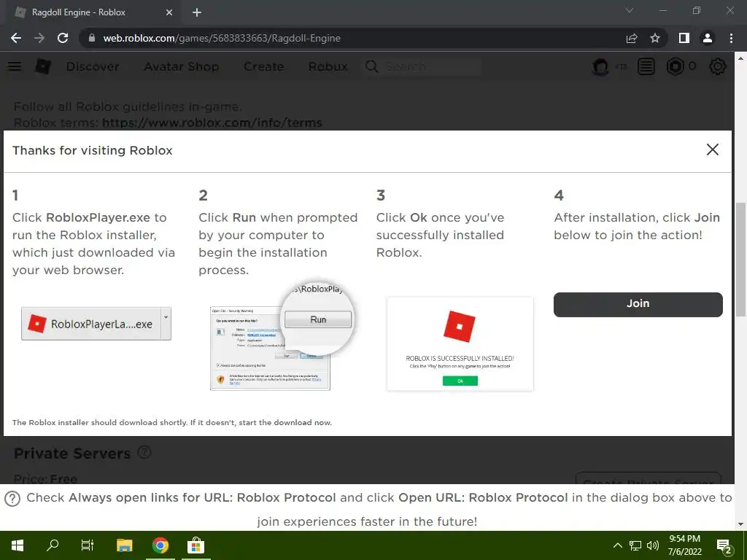View site information lock icon
The image size is (747, 560).
click(92, 38)
